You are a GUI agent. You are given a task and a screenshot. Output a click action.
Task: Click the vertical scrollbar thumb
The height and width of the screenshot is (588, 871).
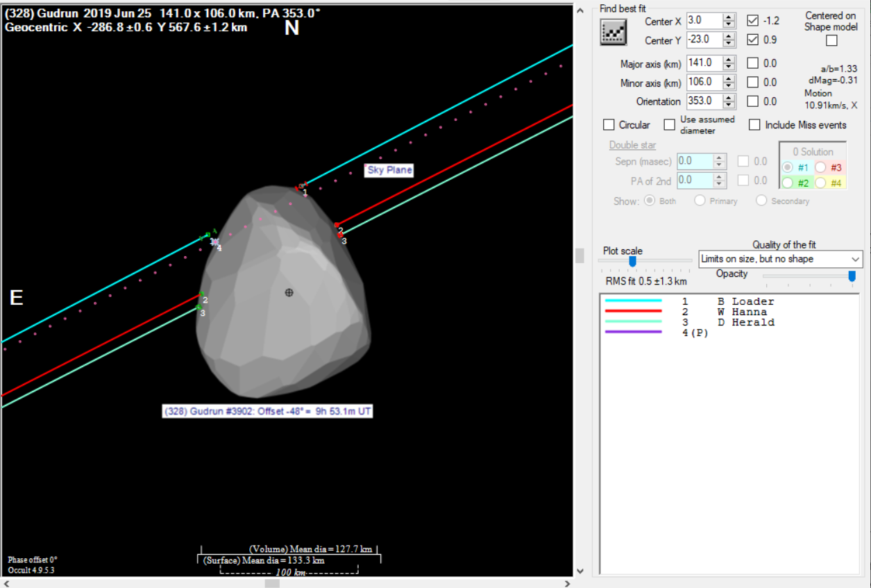pyautogui.click(x=580, y=256)
